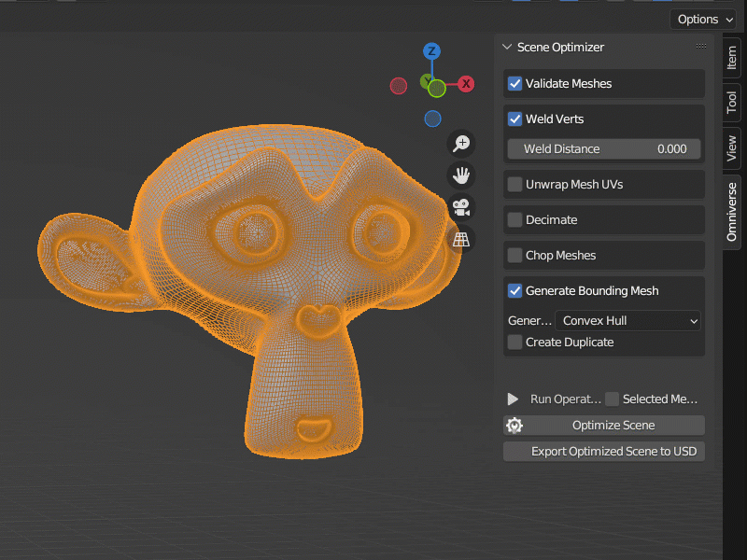Disable the Validate Meshes checkbox

(x=514, y=84)
